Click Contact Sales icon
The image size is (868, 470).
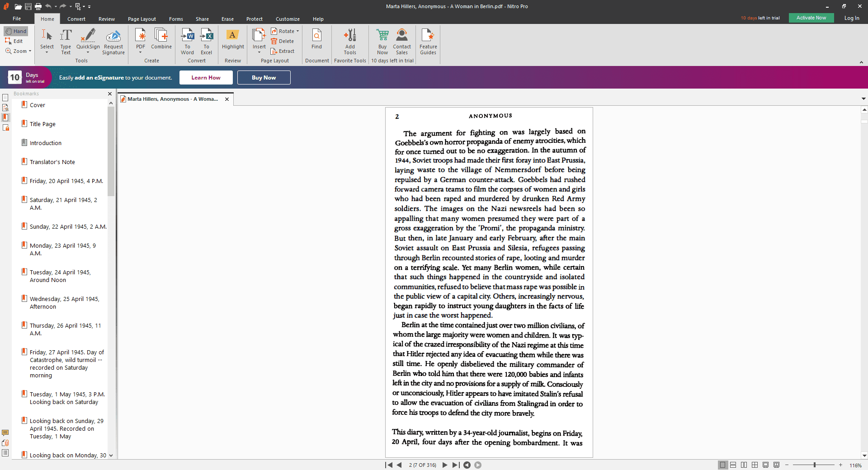(402, 42)
